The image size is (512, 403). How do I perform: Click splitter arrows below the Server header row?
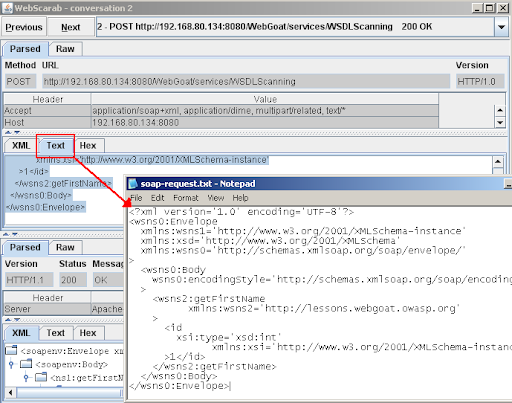point(13,319)
